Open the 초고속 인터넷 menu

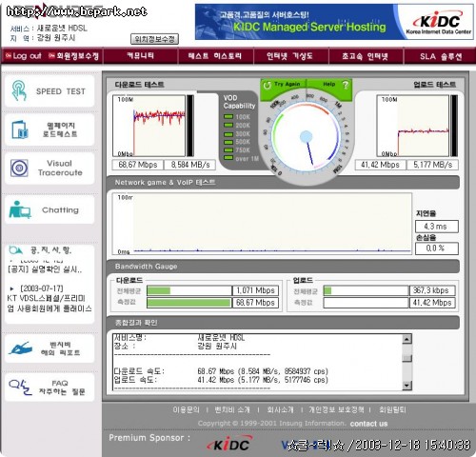click(366, 56)
